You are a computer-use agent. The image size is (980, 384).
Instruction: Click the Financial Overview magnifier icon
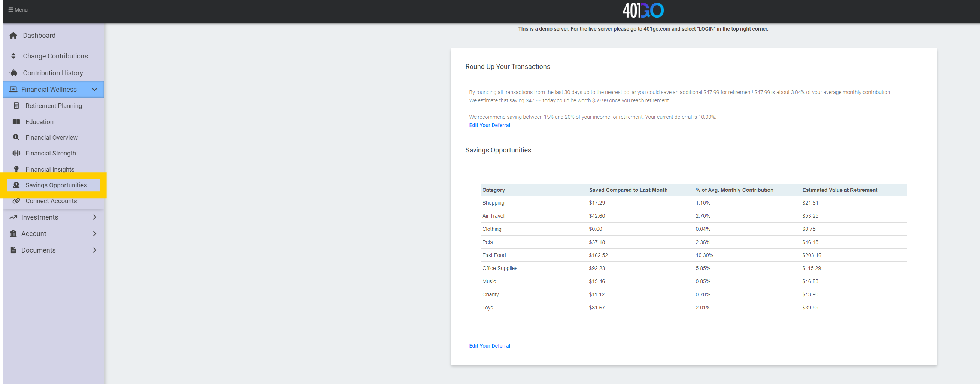[16, 137]
